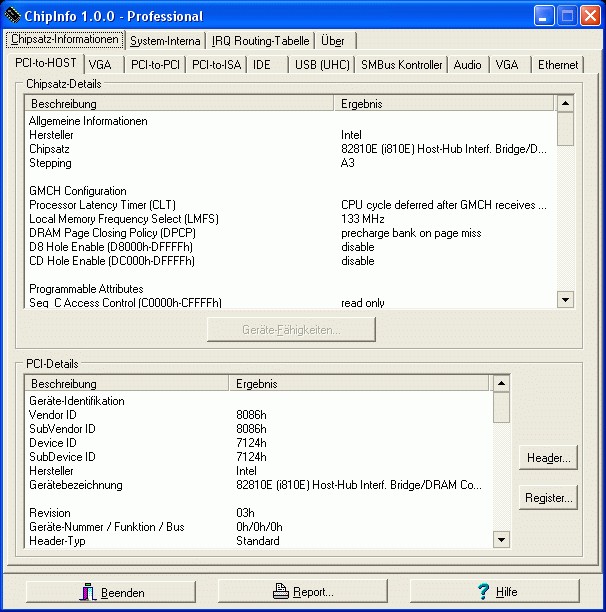The height and width of the screenshot is (612, 606).
Task: Open the IRQ Routing-Tabelle tab
Action: pos(260,41)
